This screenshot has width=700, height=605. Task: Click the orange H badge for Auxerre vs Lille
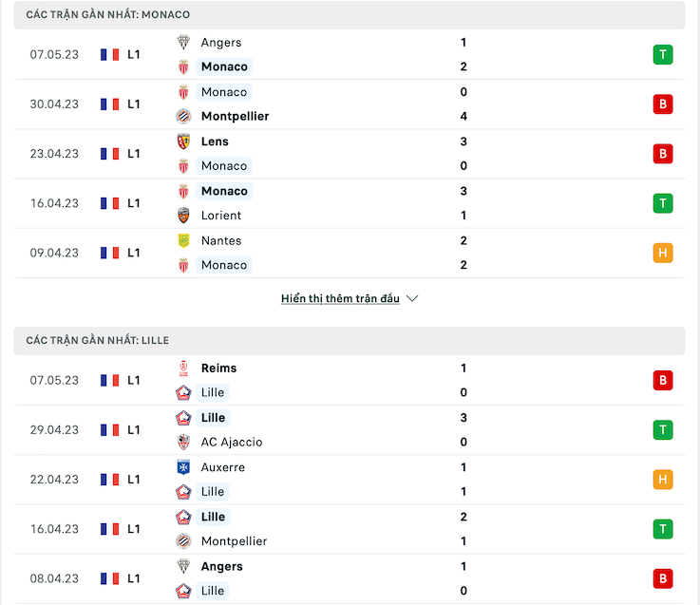point(663,480)
